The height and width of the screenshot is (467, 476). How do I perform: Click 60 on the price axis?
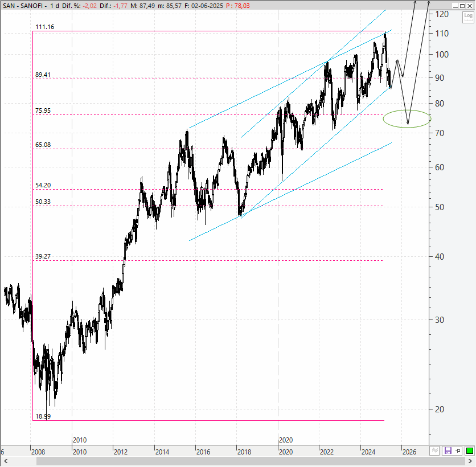click(x=440, y=167)
